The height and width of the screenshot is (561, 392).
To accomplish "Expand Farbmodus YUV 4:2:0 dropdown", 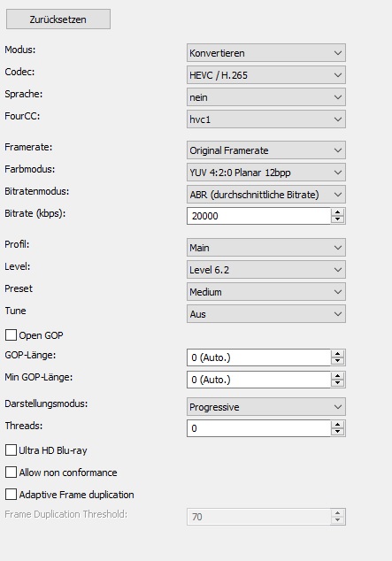I will (x=266, y=173).
